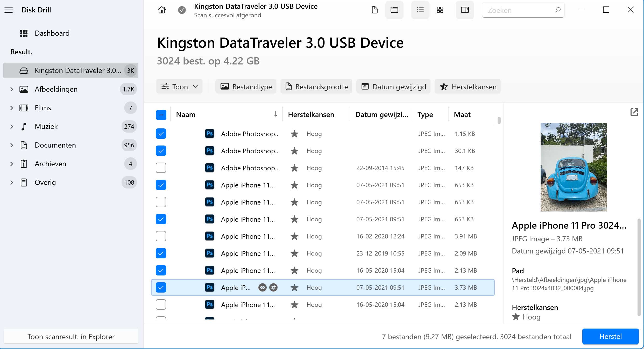Click the hash icon on highlighted row
644x349 pixels.
(273, 287)
